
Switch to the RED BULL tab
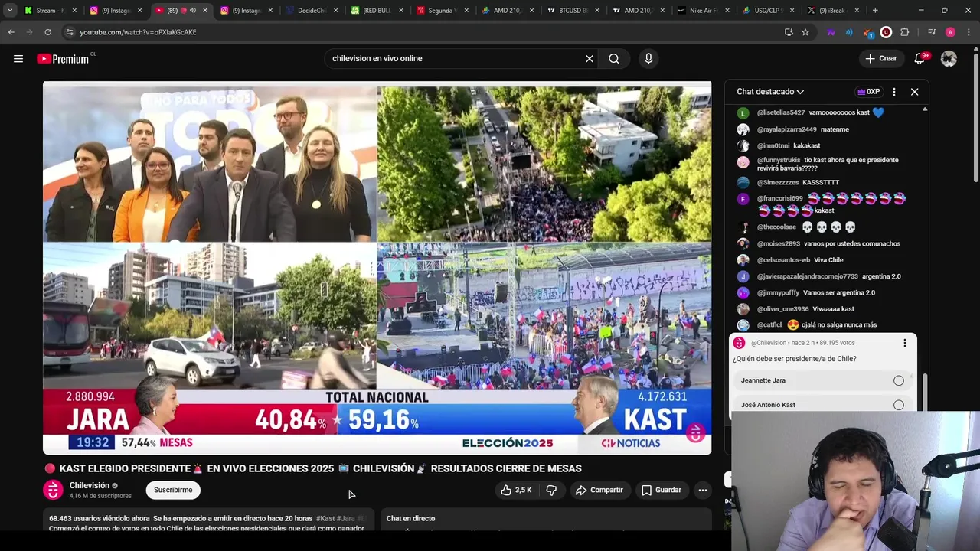(x=375, y=11)
